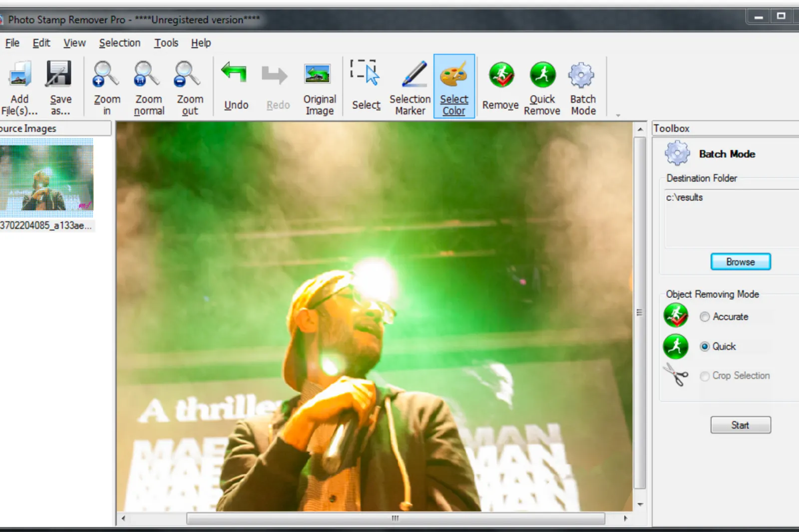Open the Selection menu
The height and width of the screenshot is (532, 799).
coord(119,43)
